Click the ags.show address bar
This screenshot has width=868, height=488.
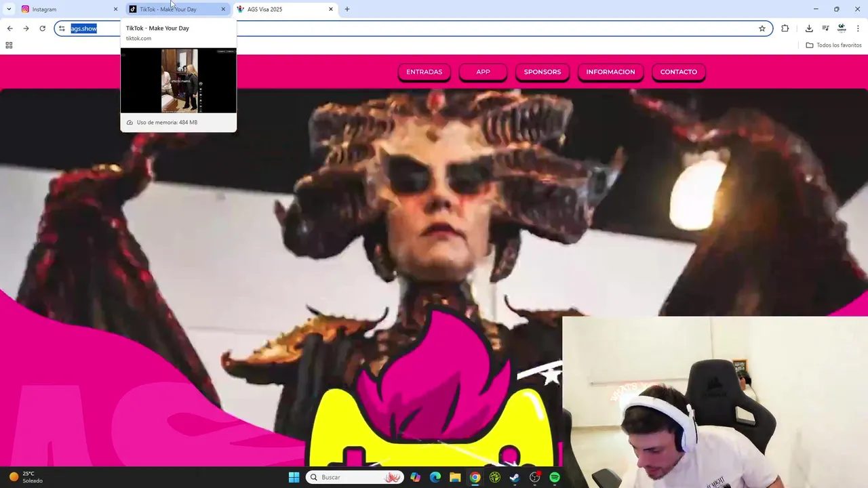point(414,28)
